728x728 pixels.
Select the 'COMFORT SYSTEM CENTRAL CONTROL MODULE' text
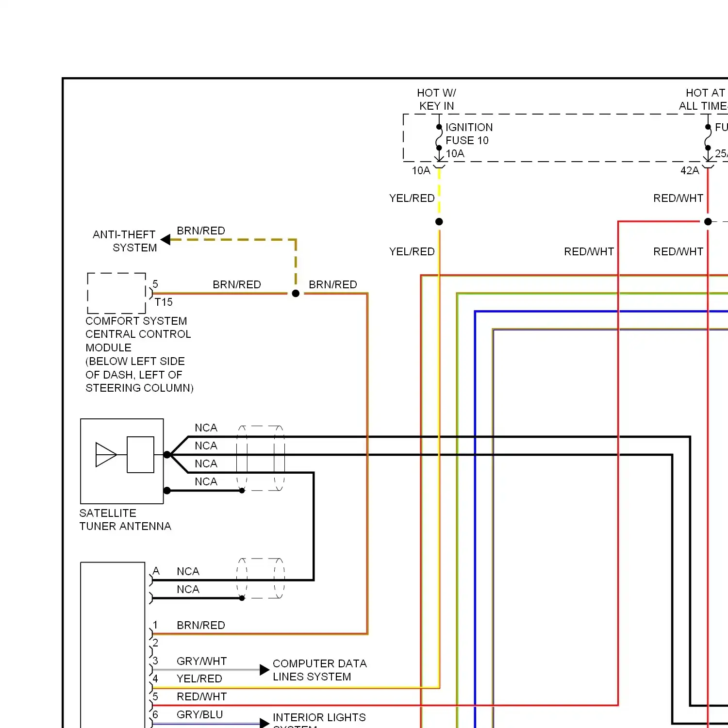138,334
